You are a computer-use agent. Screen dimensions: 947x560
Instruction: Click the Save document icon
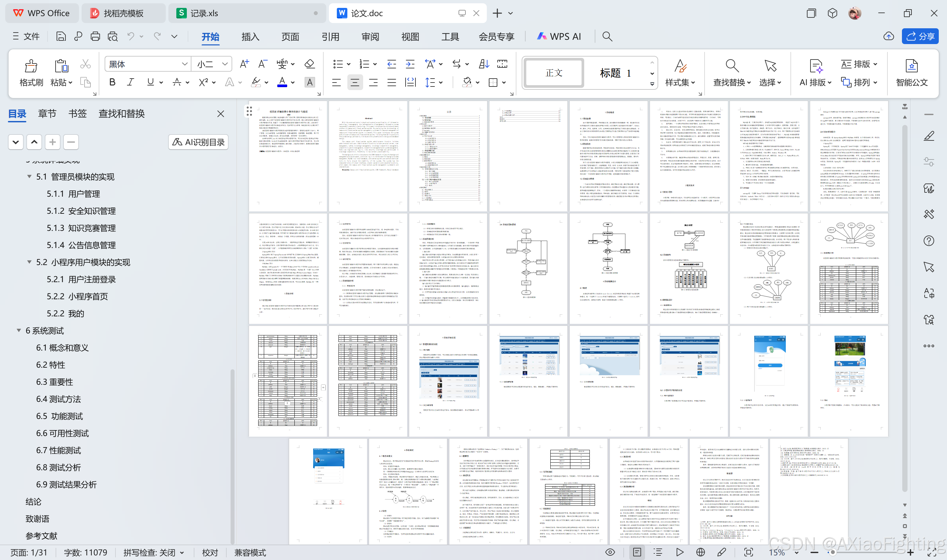(61, 36)
